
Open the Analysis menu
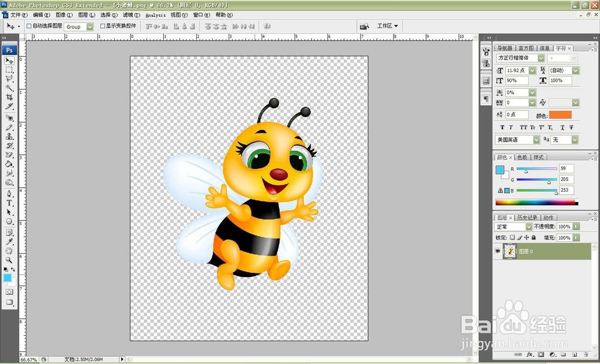155,15
